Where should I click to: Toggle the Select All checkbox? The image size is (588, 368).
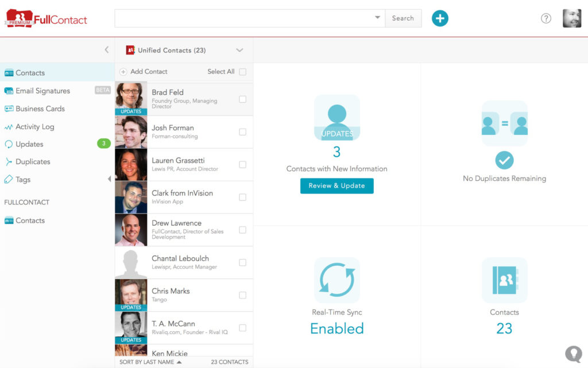[243, 72]
